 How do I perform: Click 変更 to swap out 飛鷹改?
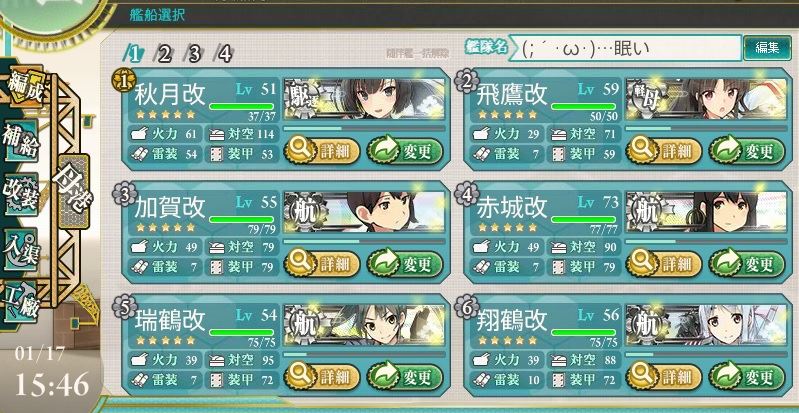(x=747, y=151)
